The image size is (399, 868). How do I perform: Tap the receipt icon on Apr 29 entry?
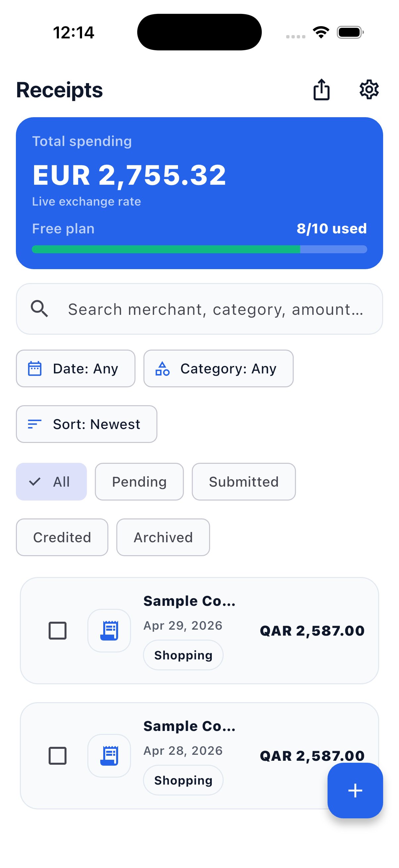click(x=109, y=630)
